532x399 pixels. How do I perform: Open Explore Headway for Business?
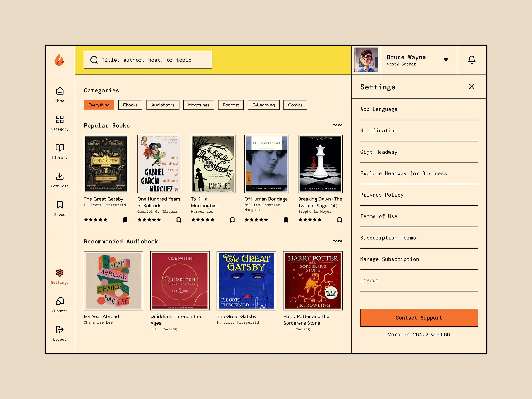(x=419, y=173)
